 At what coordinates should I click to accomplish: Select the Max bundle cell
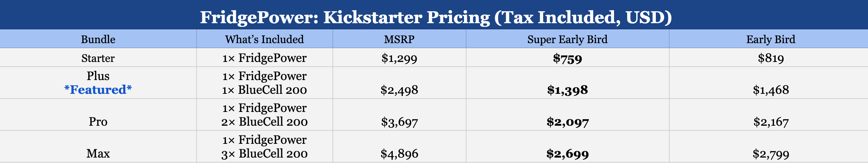coord(98,153)
